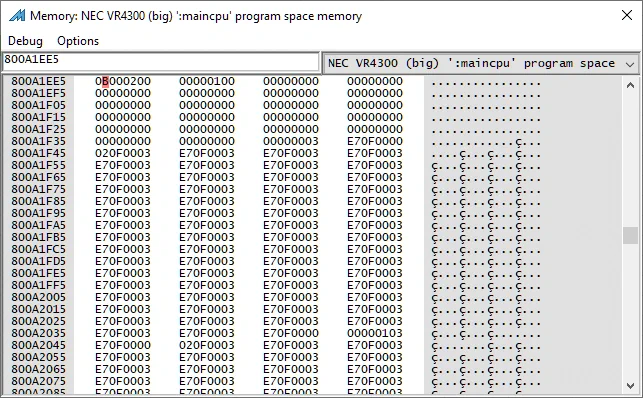The image size is (643, 398).
Task: Select value E70F0000 in row 800A1F35
Action: pos(375,141)
